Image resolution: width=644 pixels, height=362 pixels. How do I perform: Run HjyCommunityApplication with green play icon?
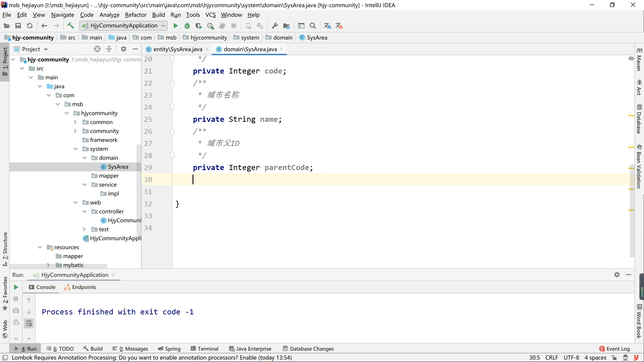(176, 26)
